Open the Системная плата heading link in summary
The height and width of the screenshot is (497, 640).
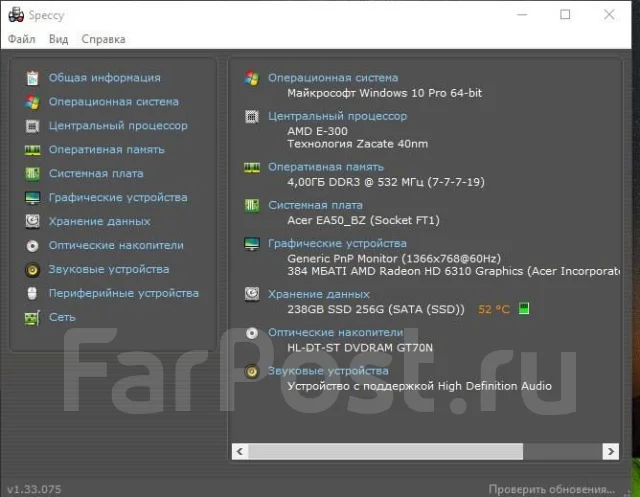pyautogui.click(x=315, y=205)
